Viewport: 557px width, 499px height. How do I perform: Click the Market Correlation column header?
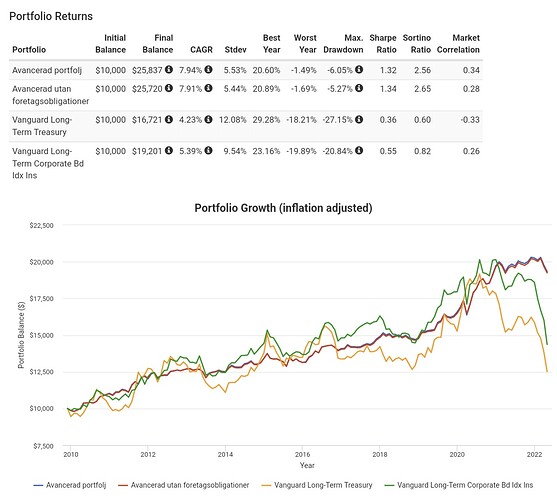coord(458,44)
